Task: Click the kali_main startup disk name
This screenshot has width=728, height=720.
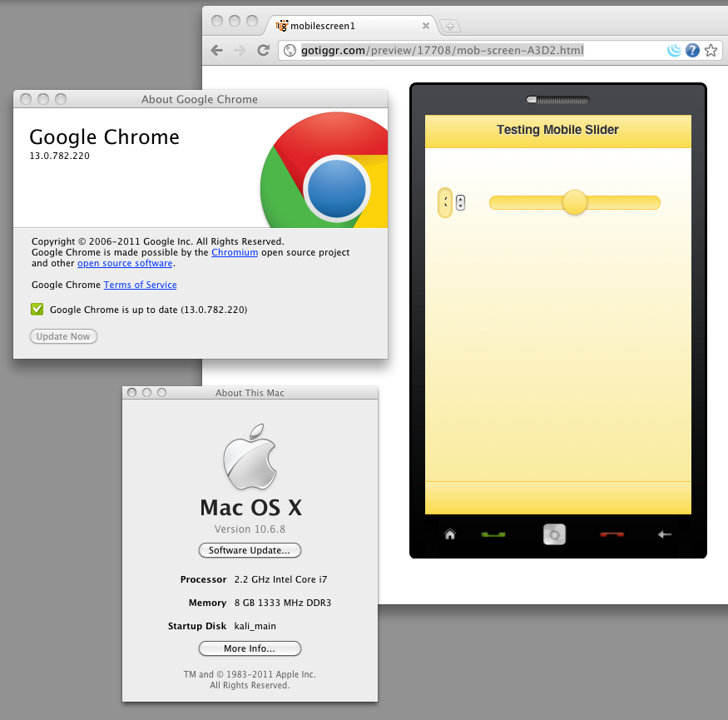Action: tap(255, 626)
